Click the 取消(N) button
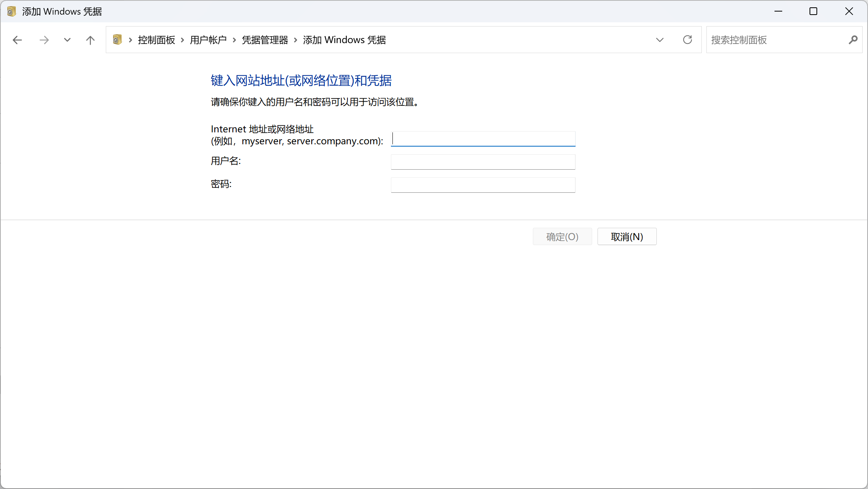 (x=627, y=237)
